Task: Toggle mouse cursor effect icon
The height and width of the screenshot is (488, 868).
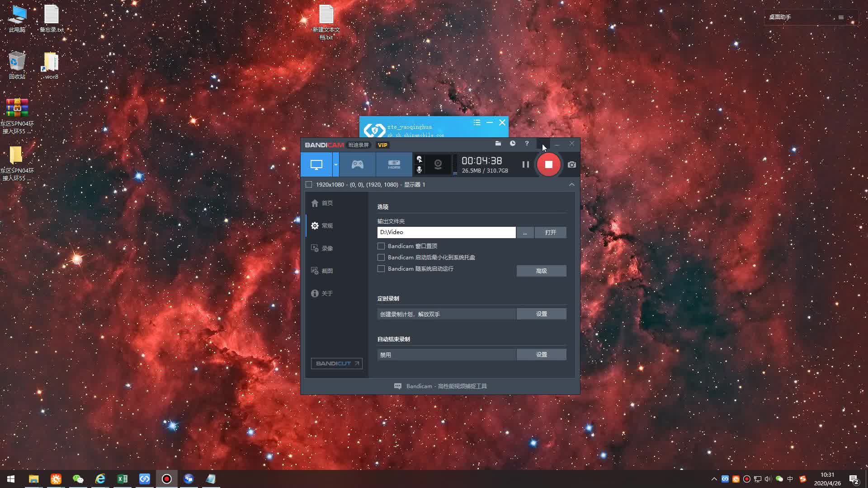Action: coord(419,159)
